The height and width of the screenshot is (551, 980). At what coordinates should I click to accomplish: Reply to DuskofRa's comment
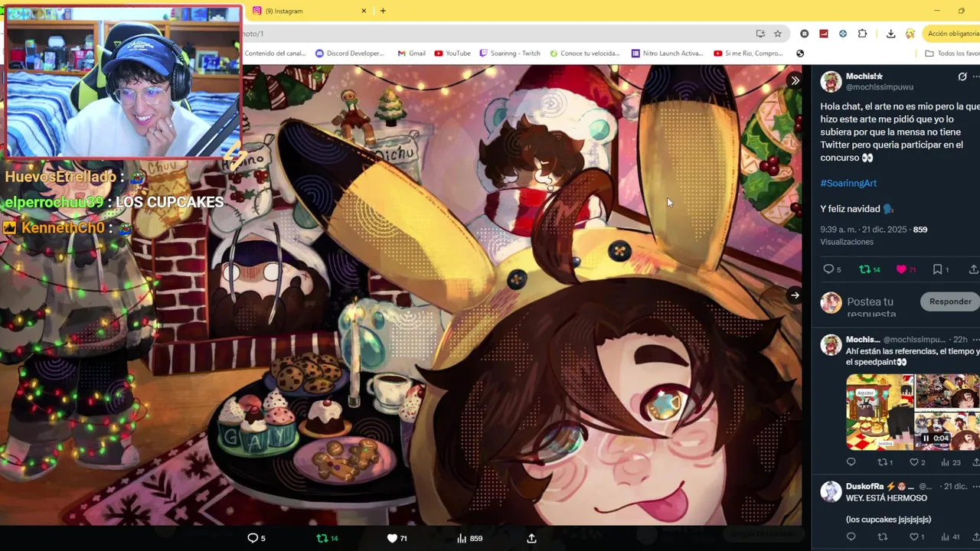pyautogui.click(x=851, y=537)
